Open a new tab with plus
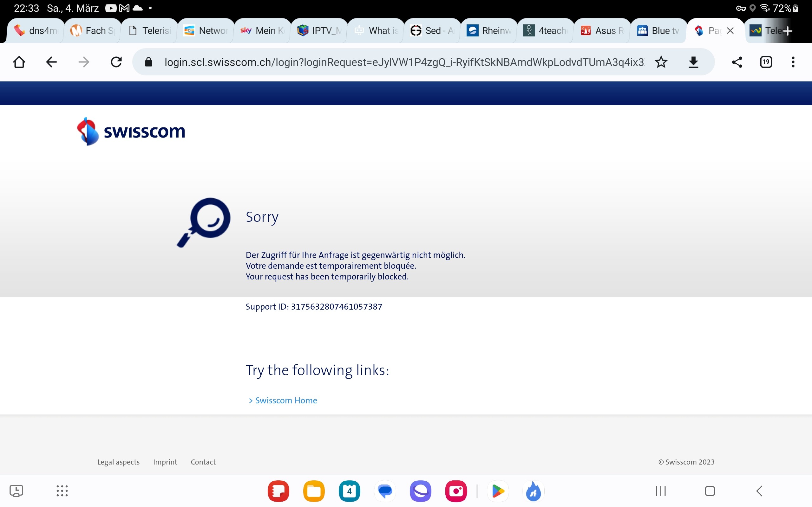The height and width of the screenshot is (507, 812). [x=788, y=31]
